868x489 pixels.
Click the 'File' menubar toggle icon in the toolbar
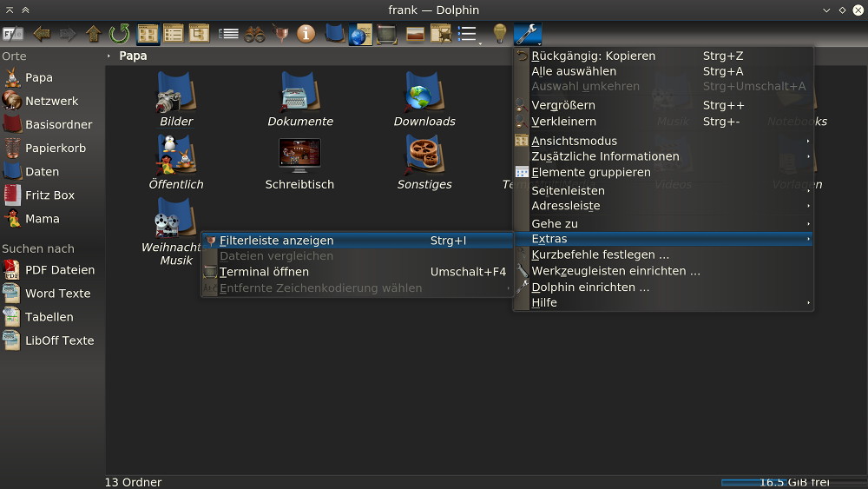click(x=13, y=35)
